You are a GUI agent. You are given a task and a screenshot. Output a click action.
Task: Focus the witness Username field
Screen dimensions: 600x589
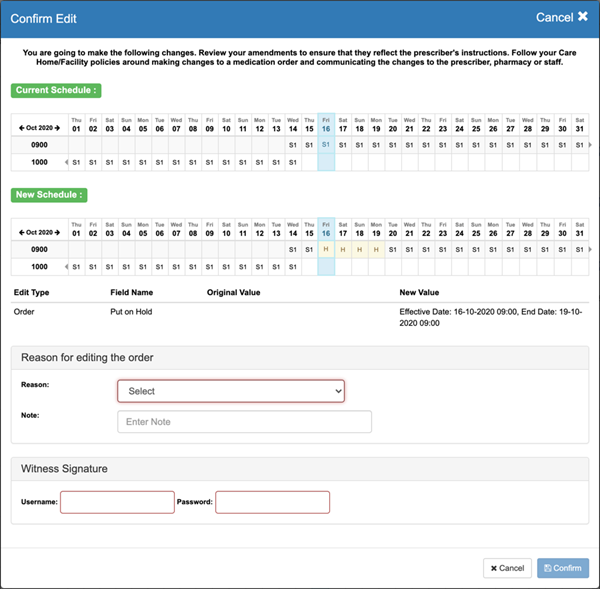(117, 502)
